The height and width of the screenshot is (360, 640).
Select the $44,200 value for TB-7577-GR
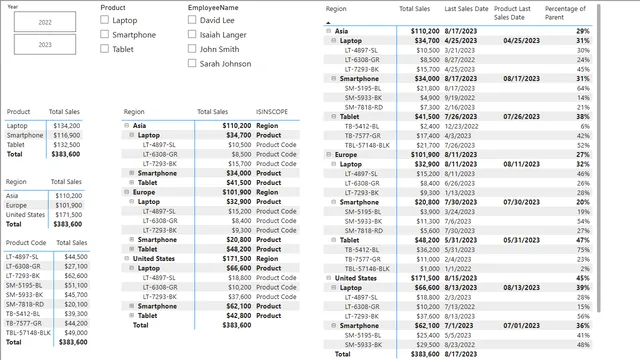[76, 323]
